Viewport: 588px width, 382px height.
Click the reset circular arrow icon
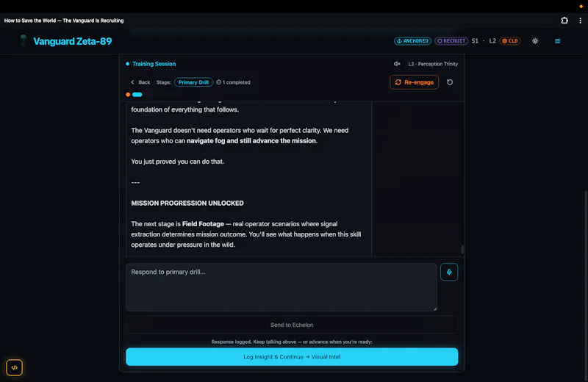tap(450, 82)
